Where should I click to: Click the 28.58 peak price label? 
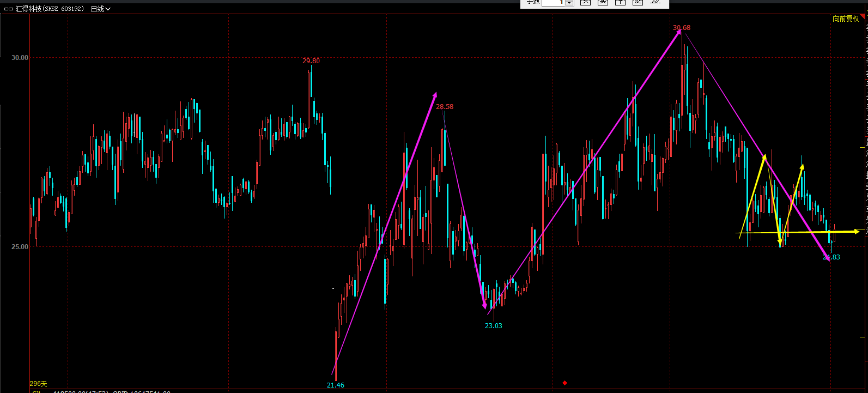tap(445, 107)
